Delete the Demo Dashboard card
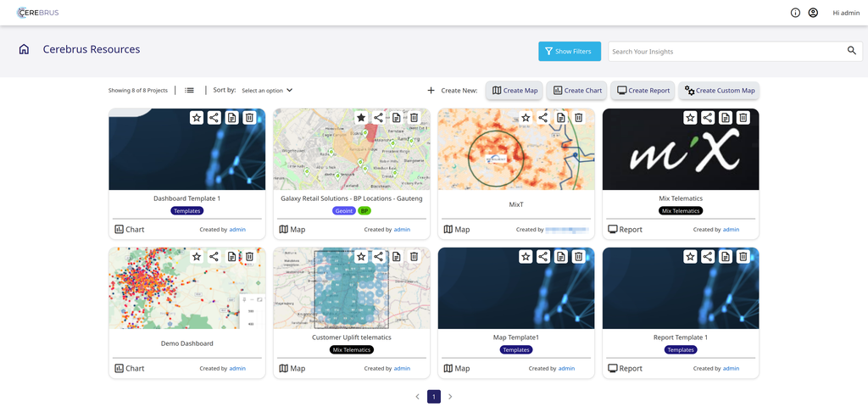 click(x=250, y=256)
